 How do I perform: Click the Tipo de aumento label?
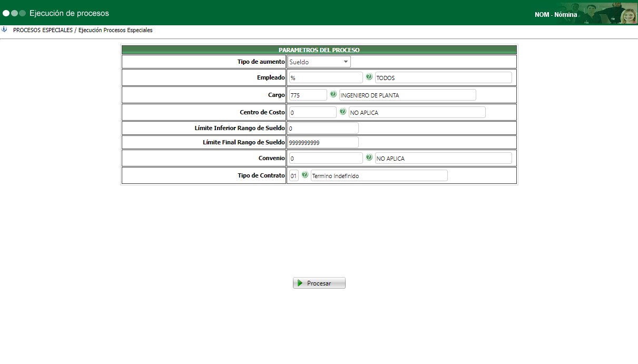coord(261,62)
